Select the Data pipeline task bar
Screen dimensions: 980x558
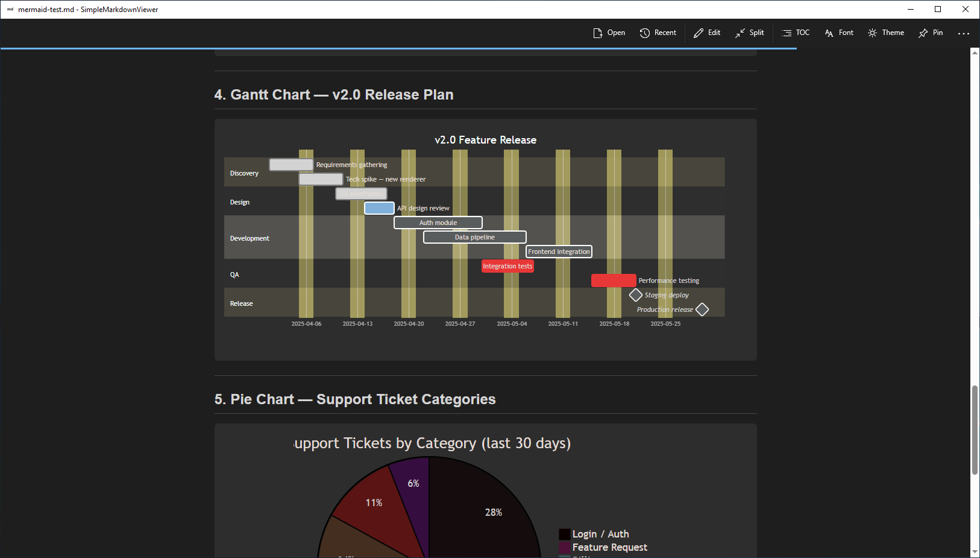click(475, 237)
